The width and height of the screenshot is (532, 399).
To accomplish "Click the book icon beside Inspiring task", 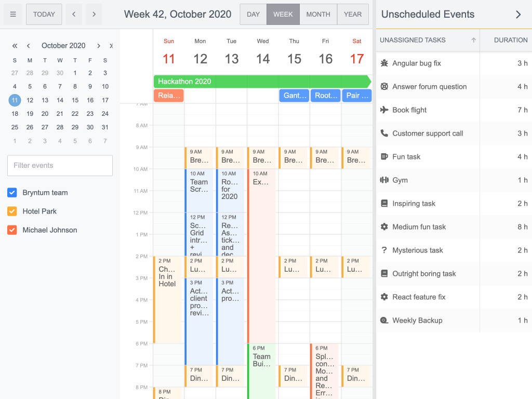I will tap(384, 204).
